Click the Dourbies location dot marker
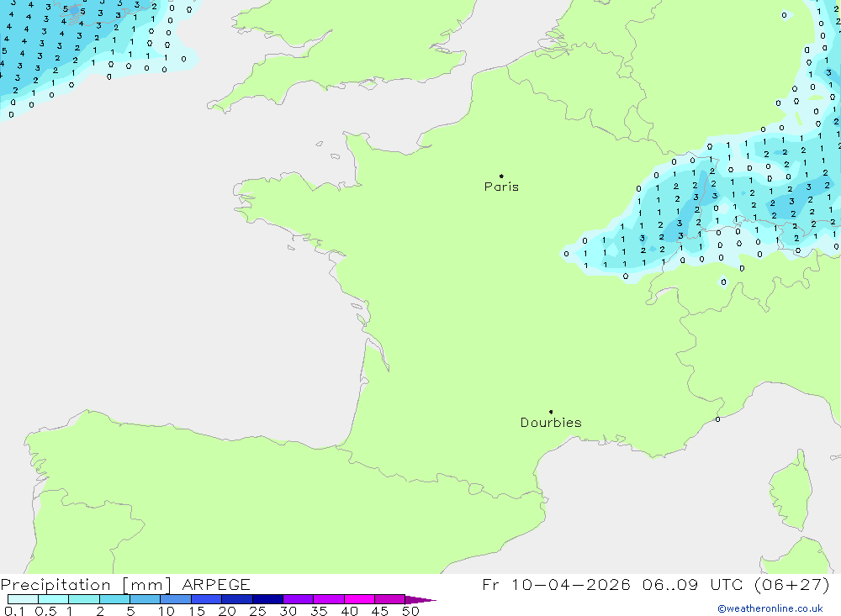 coord(551,412)
